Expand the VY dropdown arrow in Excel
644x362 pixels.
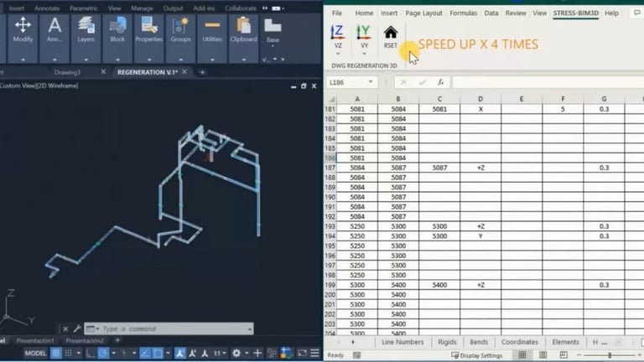click(364, 54)
